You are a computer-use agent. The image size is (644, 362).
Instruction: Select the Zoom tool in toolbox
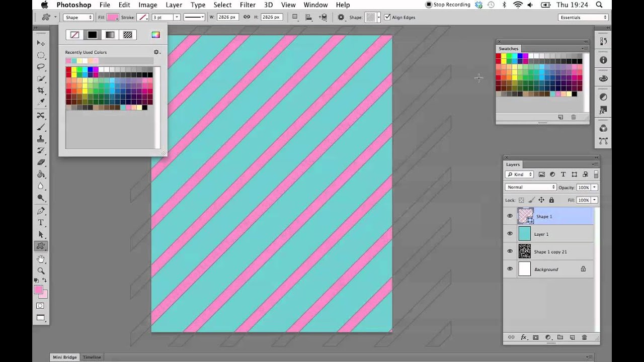click(41, 271)
